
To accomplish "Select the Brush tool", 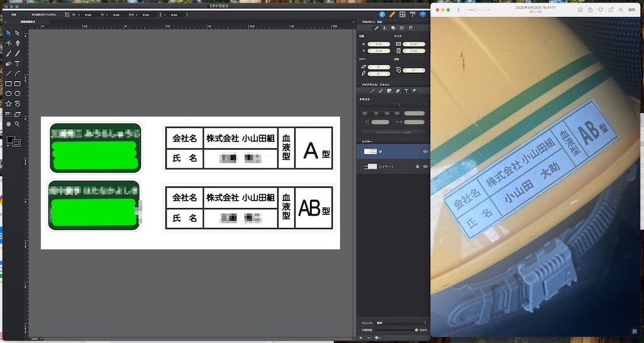I will tap(8, 53).
